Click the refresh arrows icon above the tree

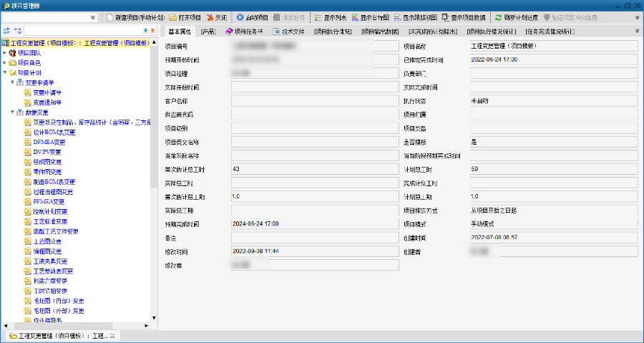6,30
